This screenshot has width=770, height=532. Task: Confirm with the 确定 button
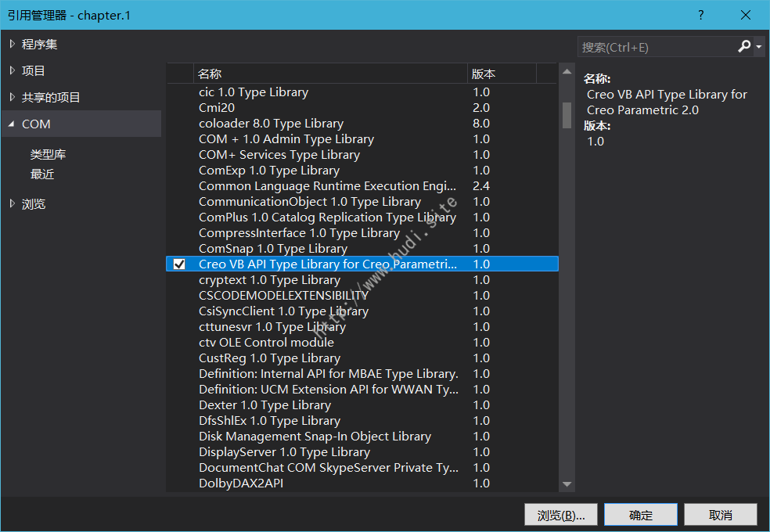640,515
